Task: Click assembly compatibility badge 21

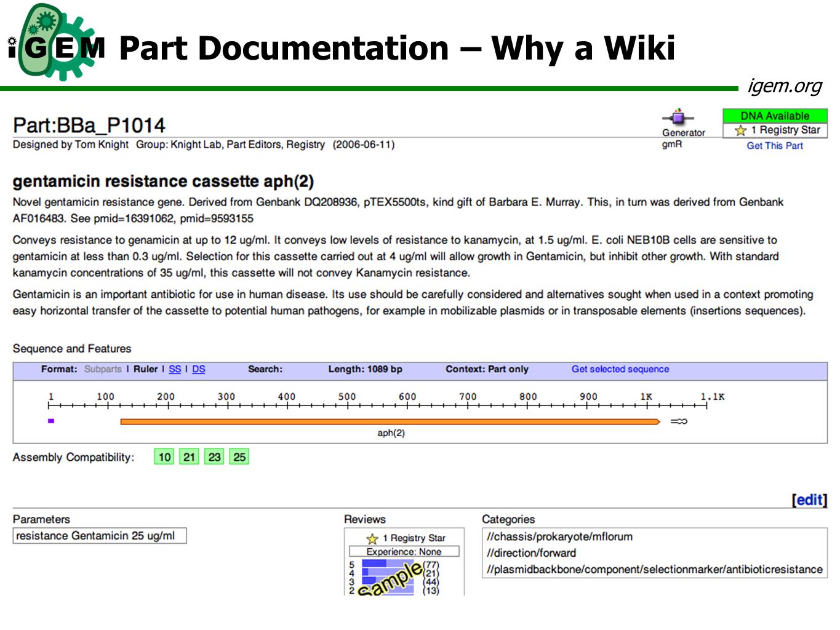Action: [190, 457]
